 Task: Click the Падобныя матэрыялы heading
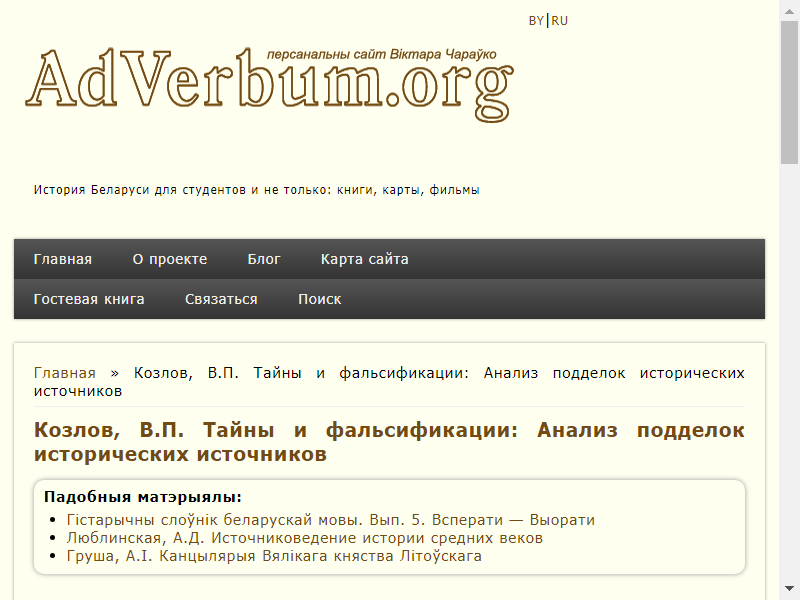coord(143,497)
